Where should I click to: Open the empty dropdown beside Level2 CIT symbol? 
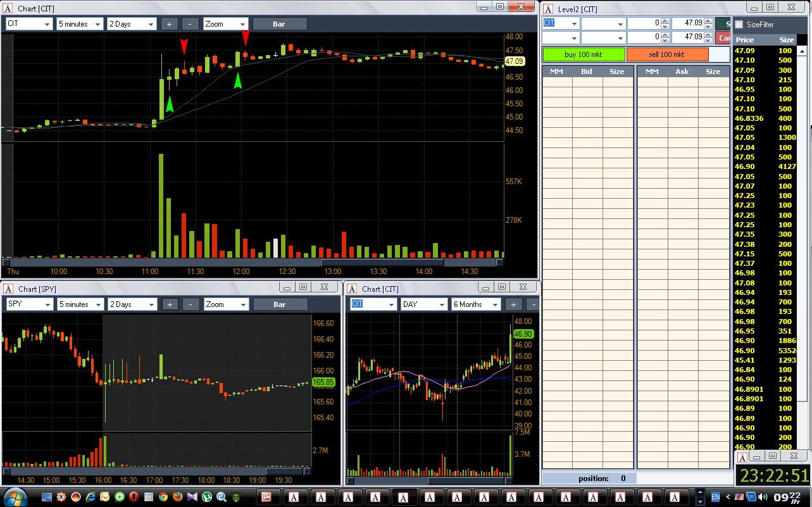click(x=603, y=23)
